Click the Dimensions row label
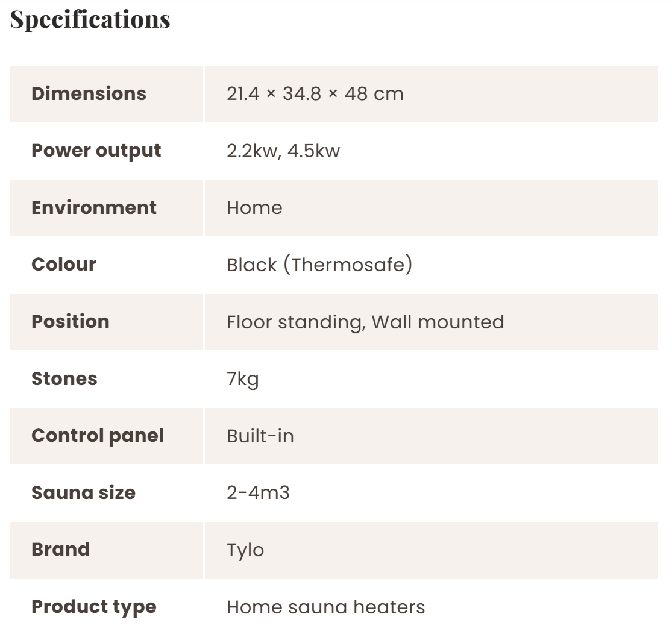The height and width of the screenshot is (637, 672). pyautogui.click(x=89, y=93)
